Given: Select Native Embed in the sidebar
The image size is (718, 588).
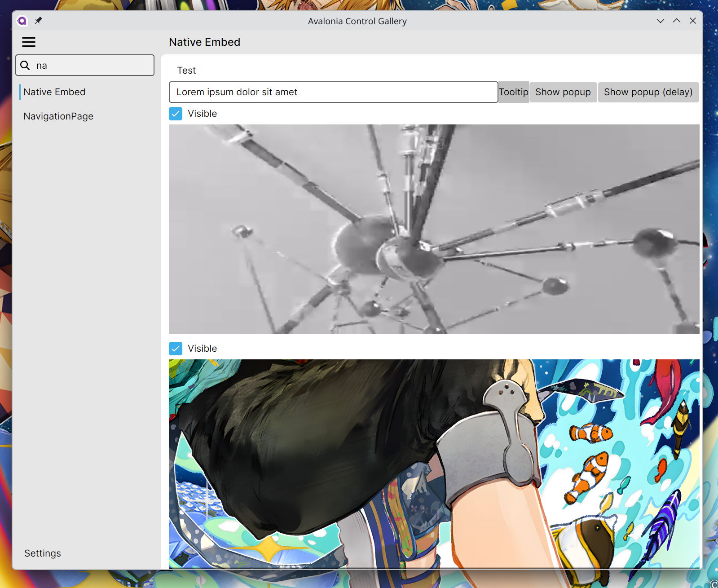Looking at the screenshot, I should (x=54, y=92).
